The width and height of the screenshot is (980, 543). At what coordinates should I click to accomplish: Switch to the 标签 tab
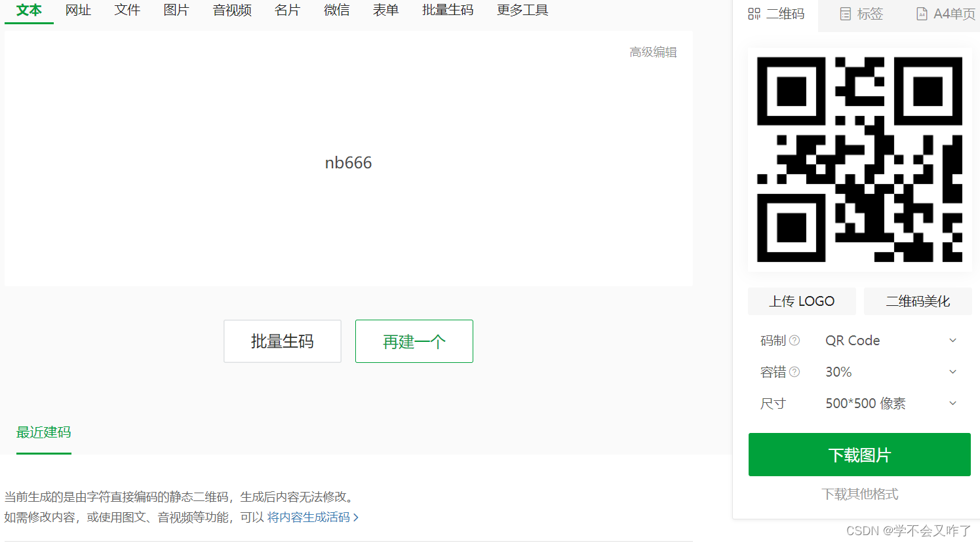click(x=861, y=14)
